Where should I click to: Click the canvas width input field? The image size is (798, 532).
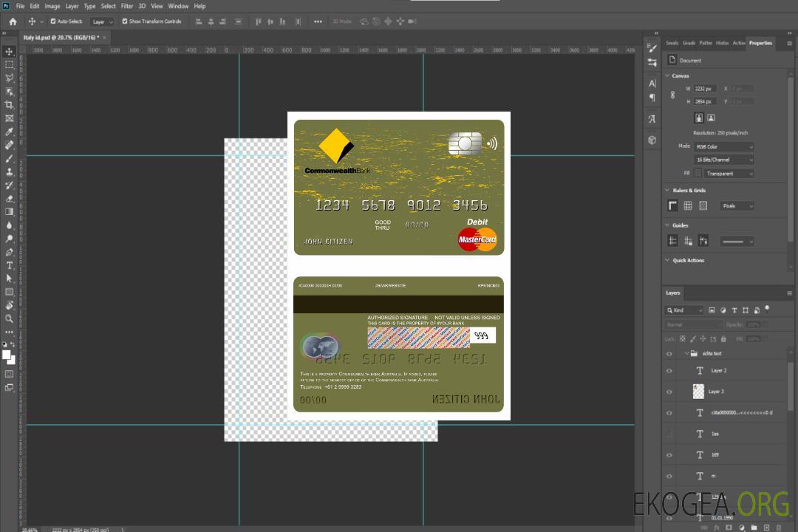[704, 89]
